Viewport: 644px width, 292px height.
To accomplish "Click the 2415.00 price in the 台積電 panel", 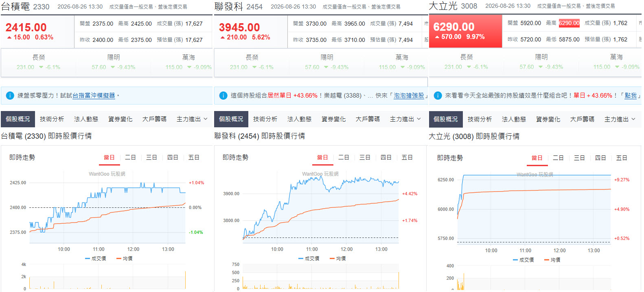I will point(26,27).
